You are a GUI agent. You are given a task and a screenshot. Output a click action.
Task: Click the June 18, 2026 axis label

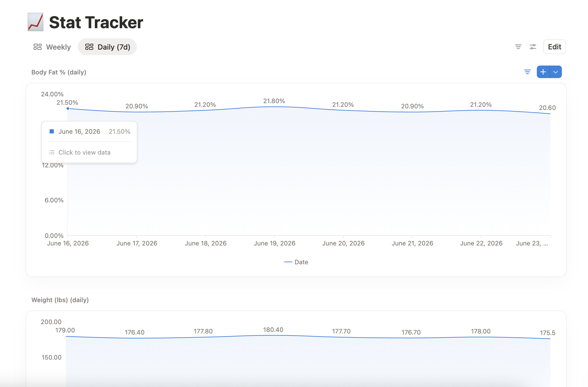tap(206, 243)
